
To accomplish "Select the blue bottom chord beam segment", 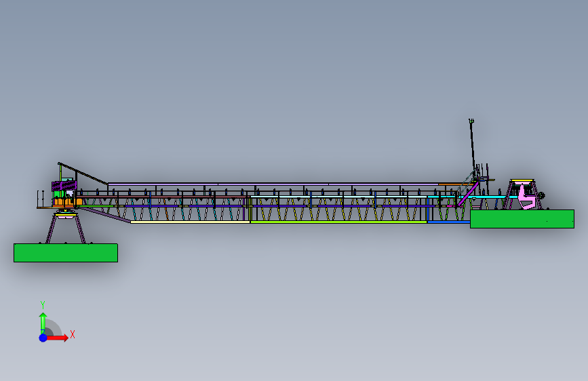I will point(449,222).
